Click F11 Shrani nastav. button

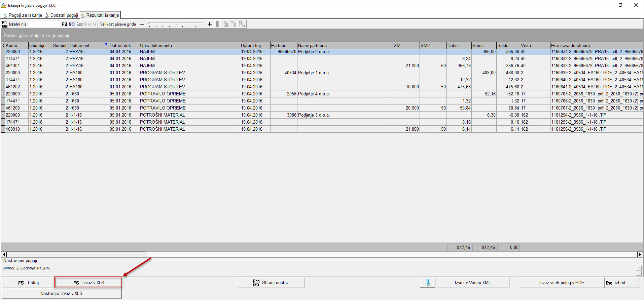(271, 283)
